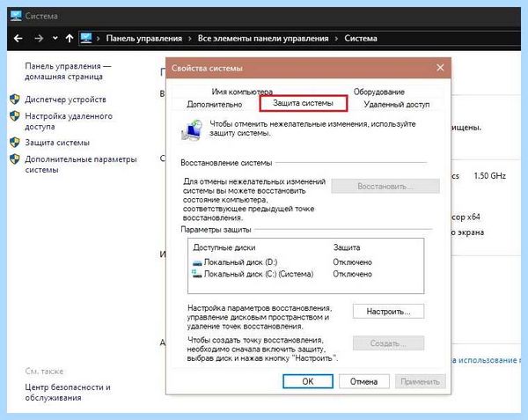
Task: Click the 'Отмена' button
Action: coord(364,381)
